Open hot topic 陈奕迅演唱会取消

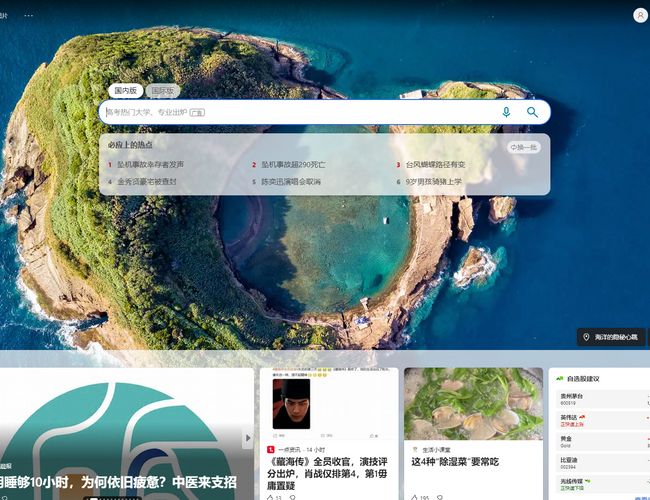click(x=291, y=182)
